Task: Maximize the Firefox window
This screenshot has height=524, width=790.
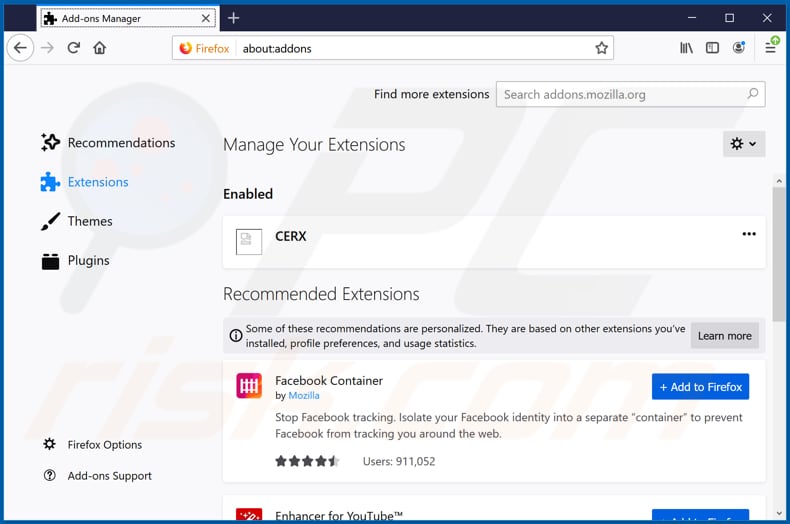Action: coord(730,18)
